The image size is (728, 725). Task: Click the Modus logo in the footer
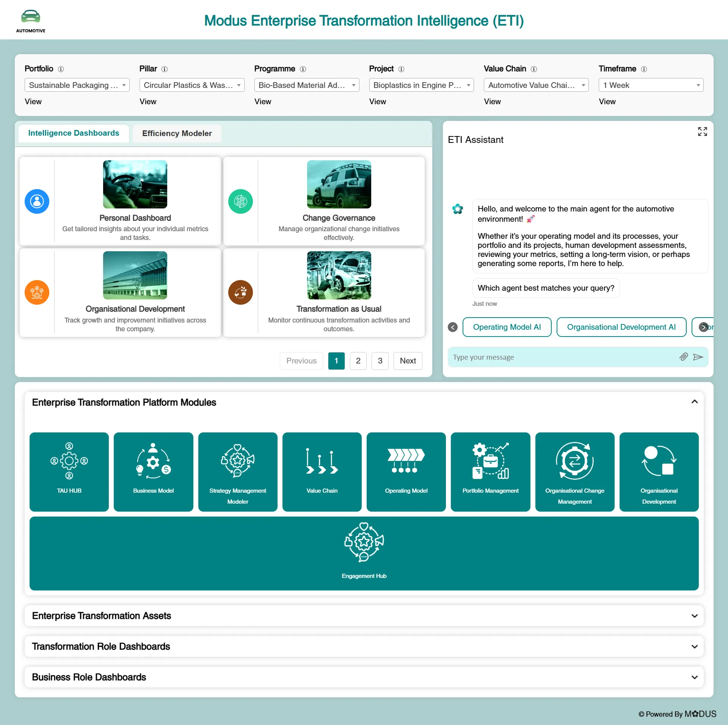700,714
